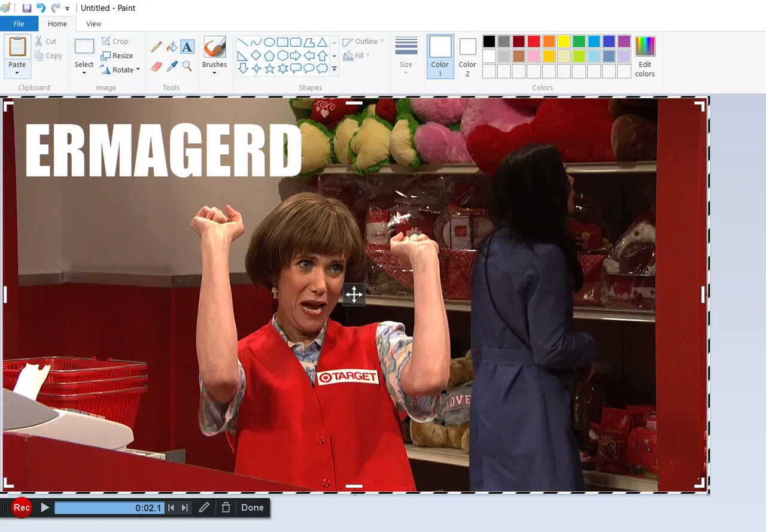Select the Color 1 box
This screenshot has width=766, height=532.
[440, 56]
